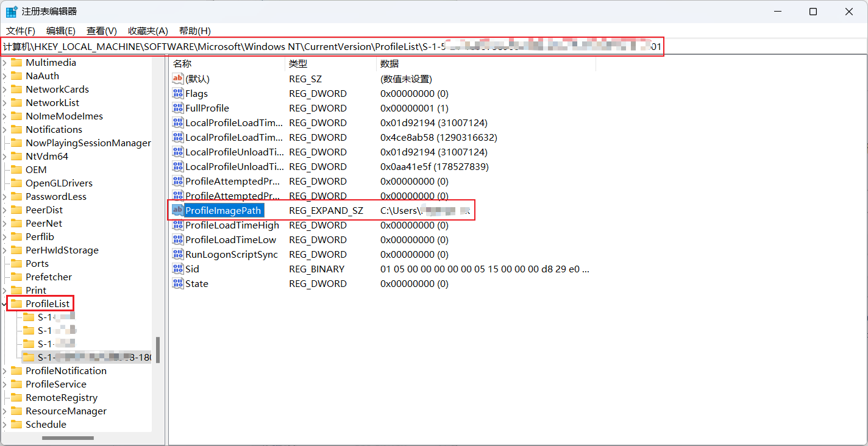Click the Multimedia folder icon
The height and width of the screenshot is (446, 868).
click(16, 62)
